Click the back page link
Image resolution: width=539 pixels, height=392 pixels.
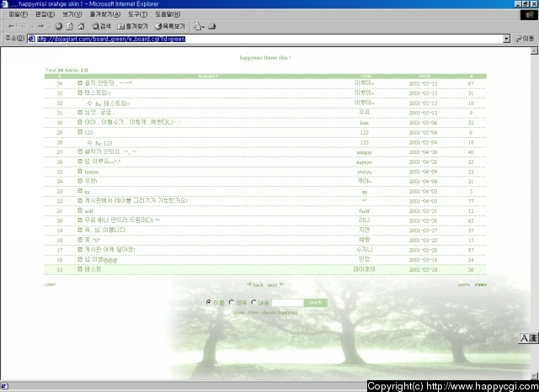click(x=255, y=284)
